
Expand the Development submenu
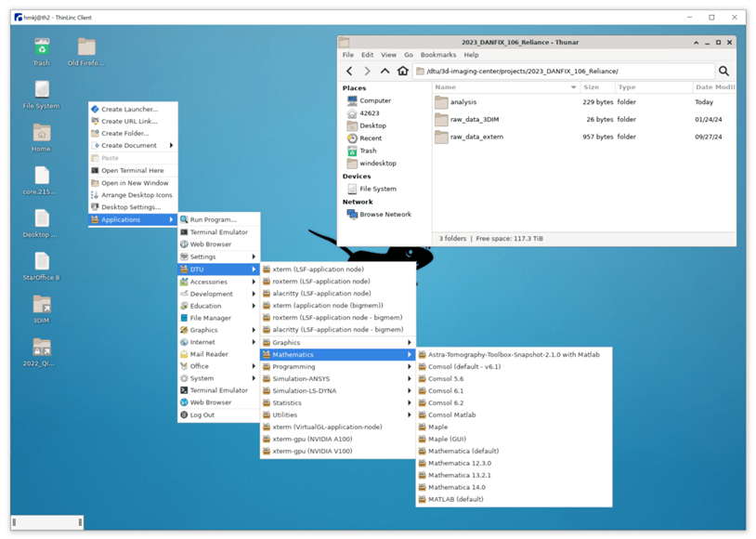[x=219, y=294]
